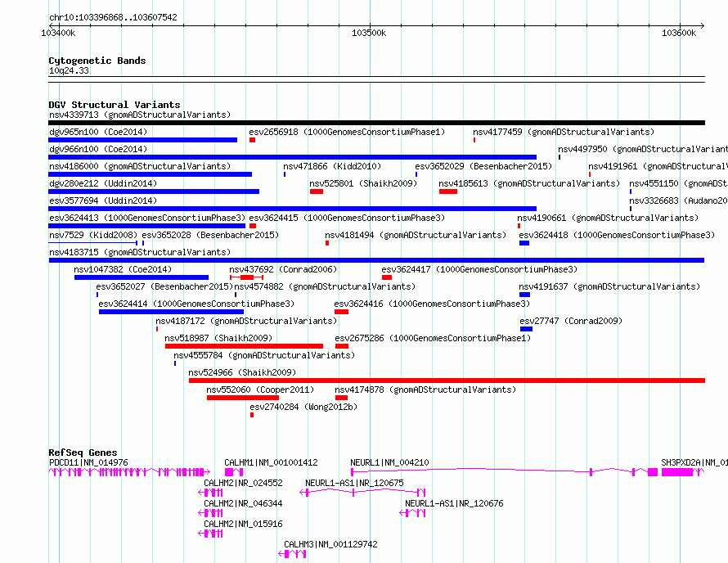Open esv3652029 (Besenbacher2015) label
Screen dimensions: 728x563
point(483,166)
